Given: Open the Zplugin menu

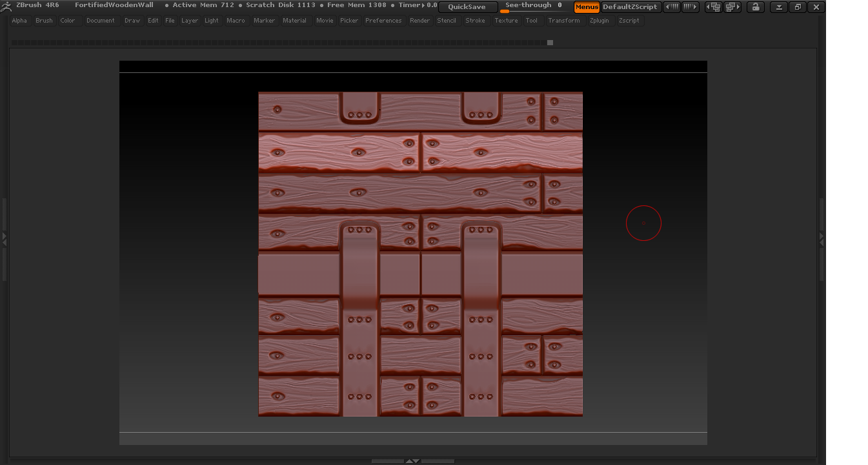Looking at the screenshot, I should [599, 21].
